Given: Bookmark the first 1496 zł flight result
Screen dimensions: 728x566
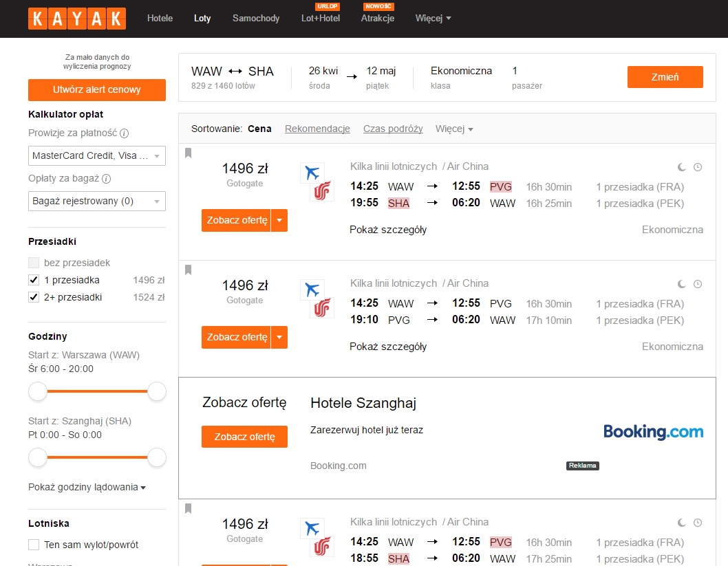Looking at the screenshot, I should pos(188,153).
